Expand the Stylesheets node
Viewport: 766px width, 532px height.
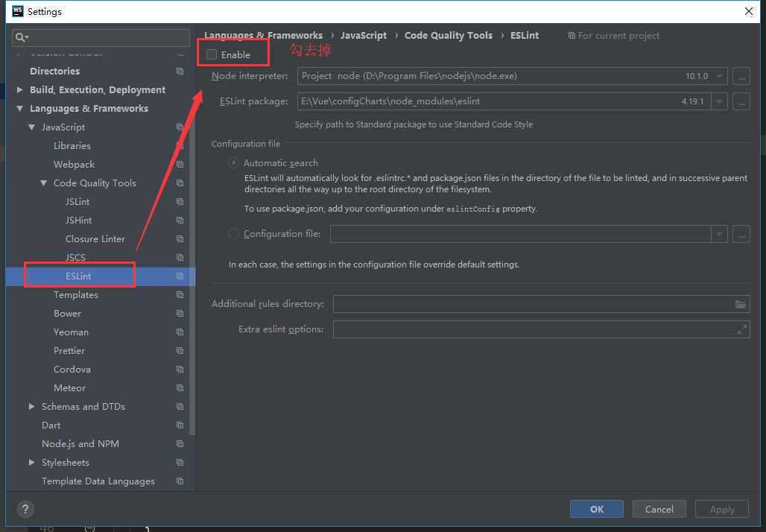pyautogui.click(x=32, y=462)
